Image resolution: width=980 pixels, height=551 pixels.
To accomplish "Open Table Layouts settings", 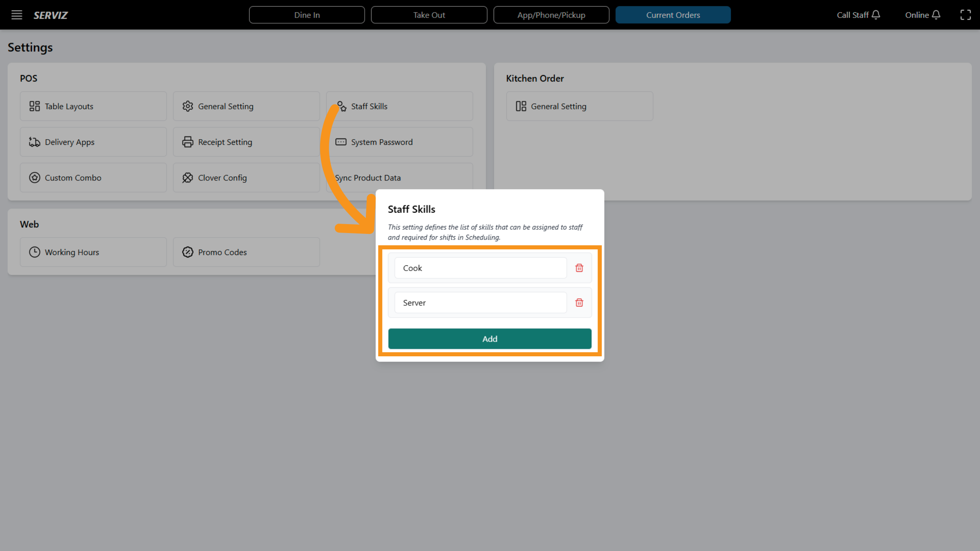I will [93, 106].
